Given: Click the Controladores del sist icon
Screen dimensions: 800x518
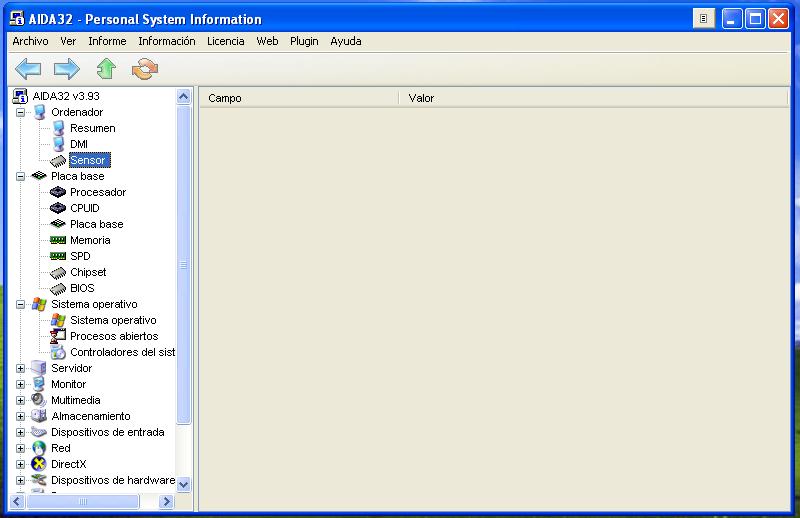Looking at the screenshot, I should 58,352.
